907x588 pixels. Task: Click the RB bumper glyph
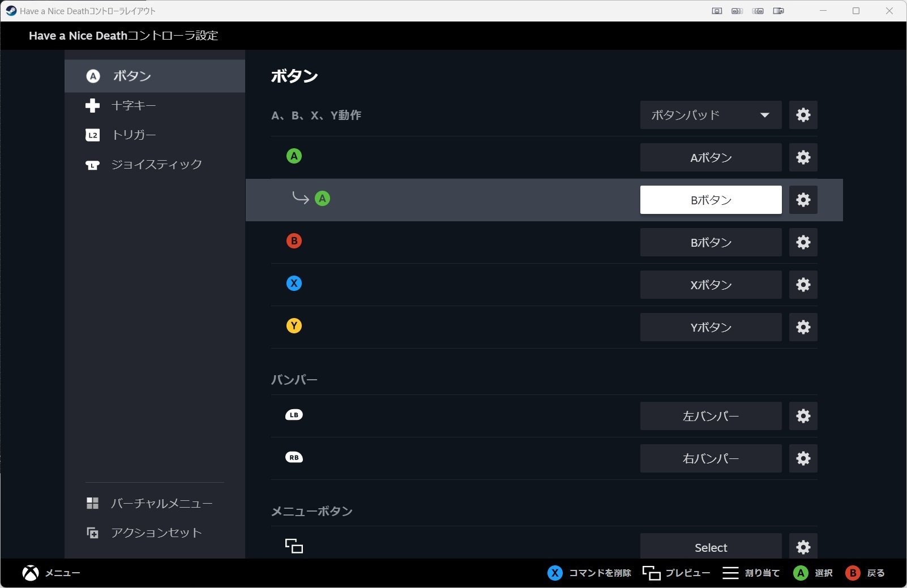point(294,457)
